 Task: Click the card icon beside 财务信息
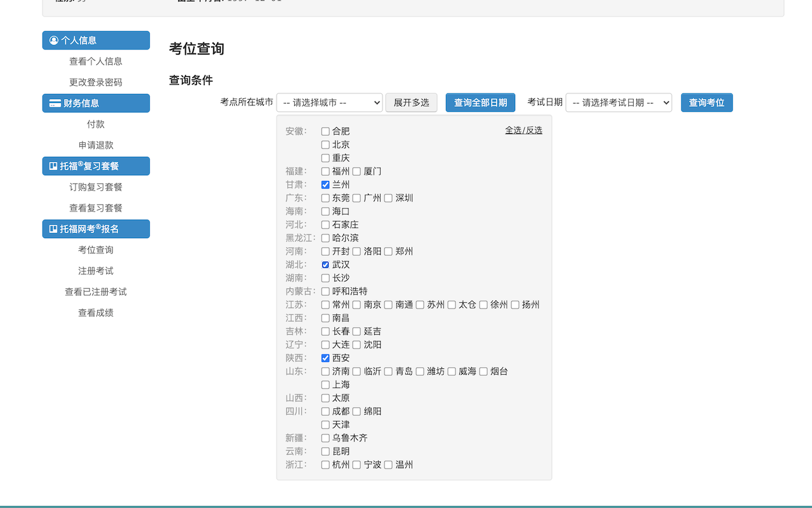(55, 103)
